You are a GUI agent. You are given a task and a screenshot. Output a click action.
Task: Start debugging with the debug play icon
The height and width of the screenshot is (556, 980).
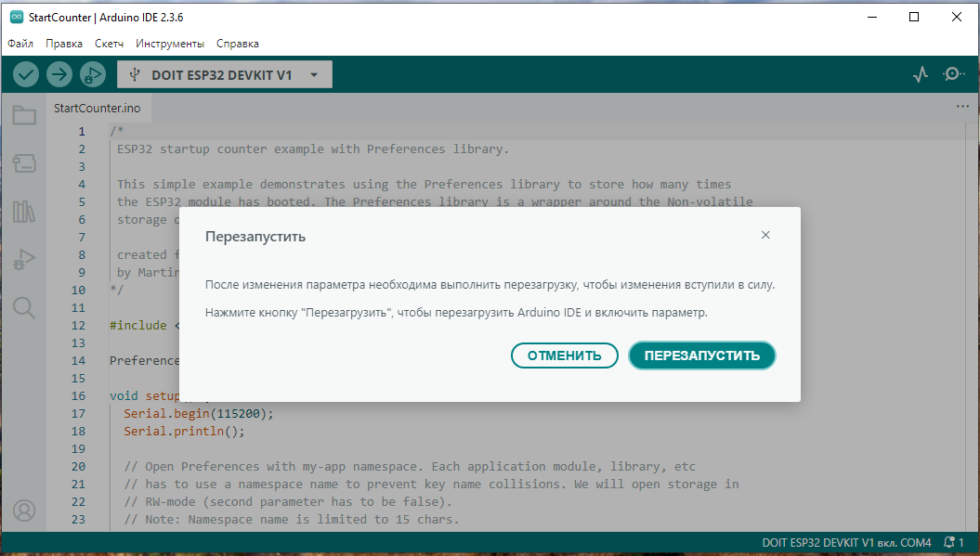pyautogui.click(x=92, y=74)
